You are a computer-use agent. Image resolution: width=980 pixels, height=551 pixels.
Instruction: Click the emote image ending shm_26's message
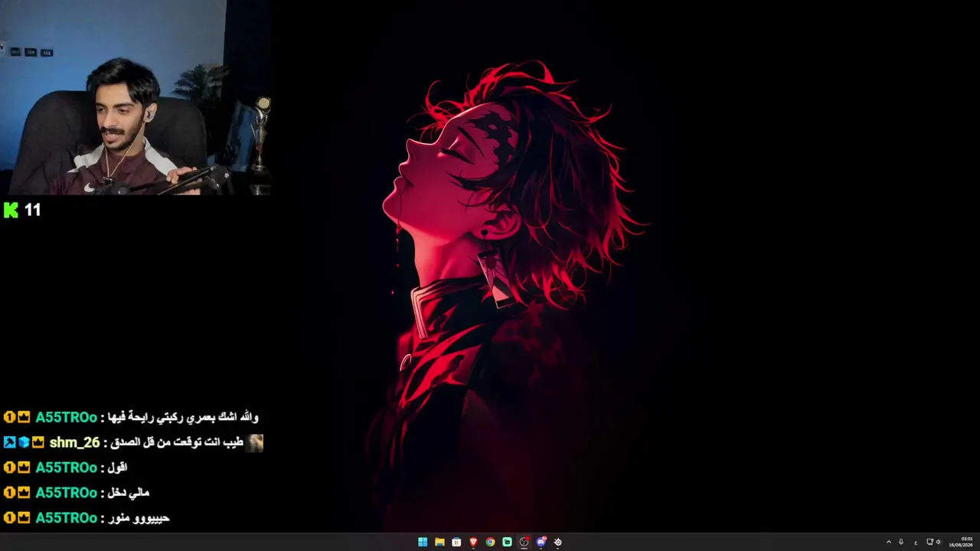[255, 442]
